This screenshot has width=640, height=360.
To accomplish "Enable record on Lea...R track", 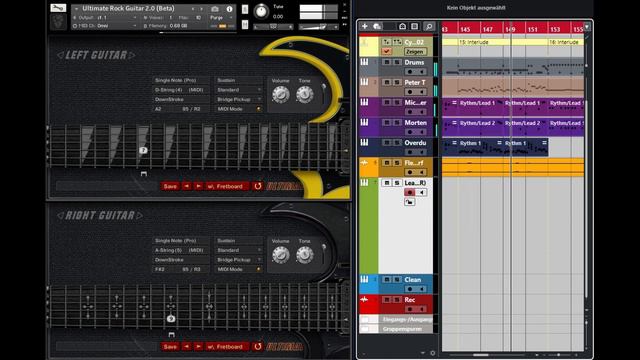I will (x=409, y=192).
